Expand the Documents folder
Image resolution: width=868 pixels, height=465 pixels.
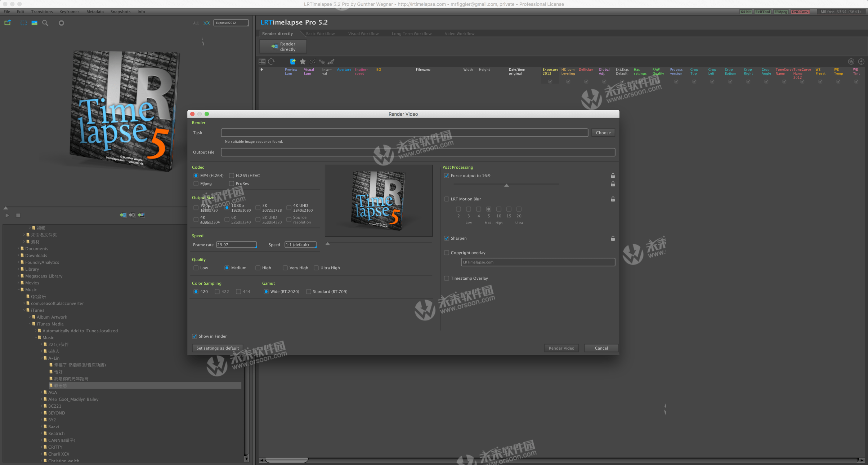[18, 248]
